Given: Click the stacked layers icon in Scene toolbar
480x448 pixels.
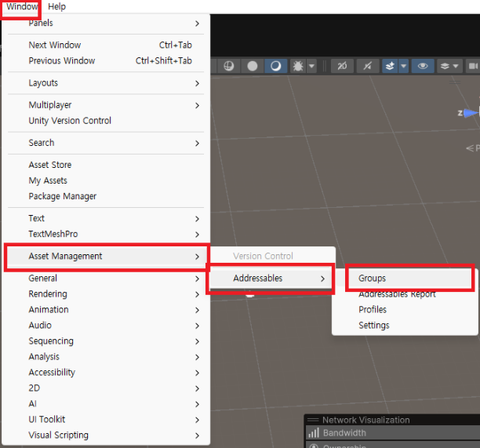Looking at the screenshot, I should 445,66.
